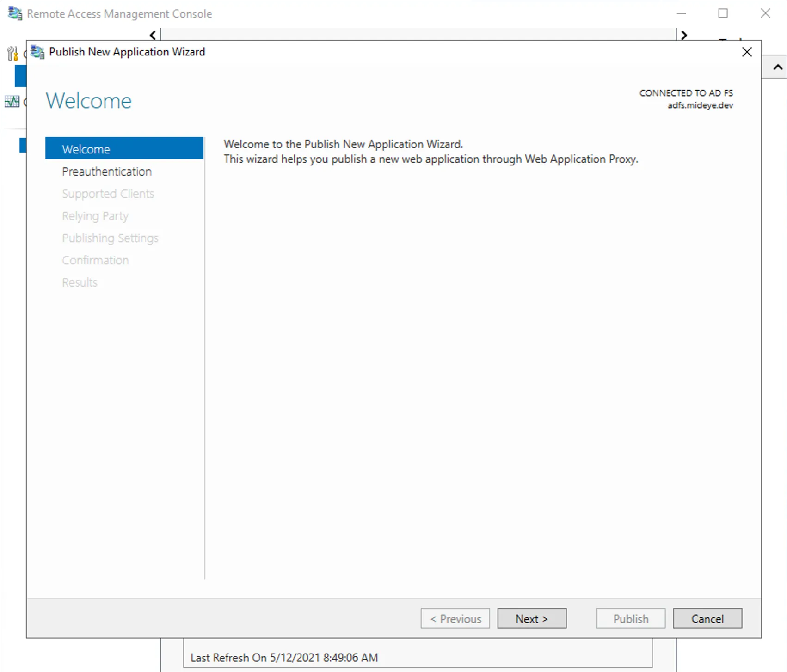
Task: Select Publishing Settings in the wizard steps
Action: (x=110, y=238)
